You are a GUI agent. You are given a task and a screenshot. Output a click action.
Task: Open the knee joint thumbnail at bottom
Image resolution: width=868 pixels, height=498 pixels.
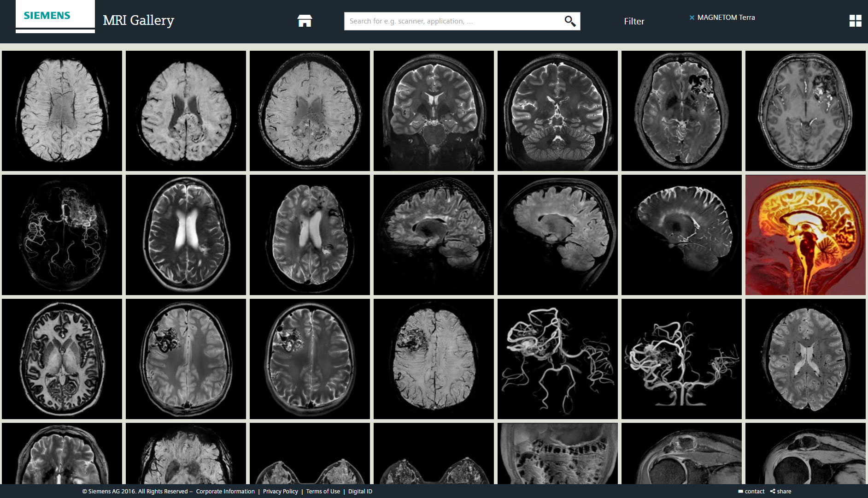click(x=557, y=453)
